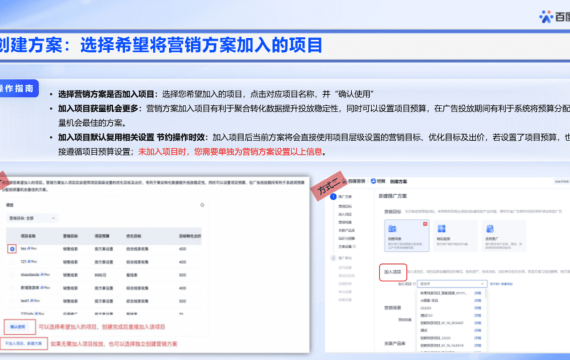570x360 pixels.
Task: Click the 百度营销 logo in right panel
Action: [x=354, y=181]
